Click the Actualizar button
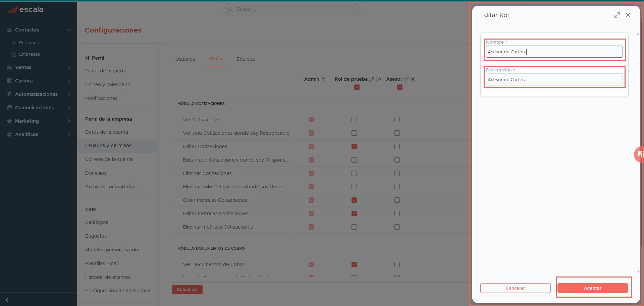This screenshot has width=644, height=306. click(187, 290)
